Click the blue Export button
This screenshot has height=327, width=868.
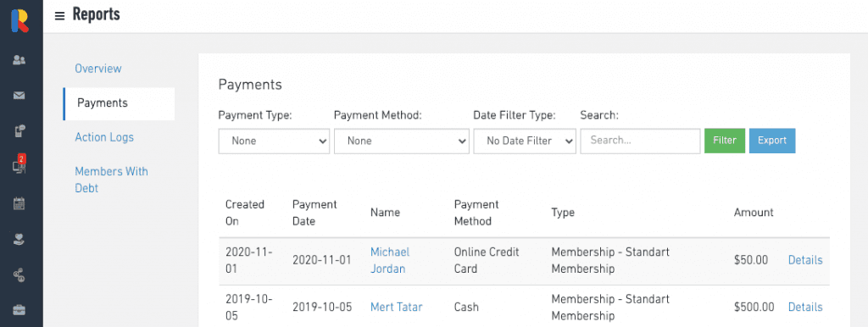point(772,141)
